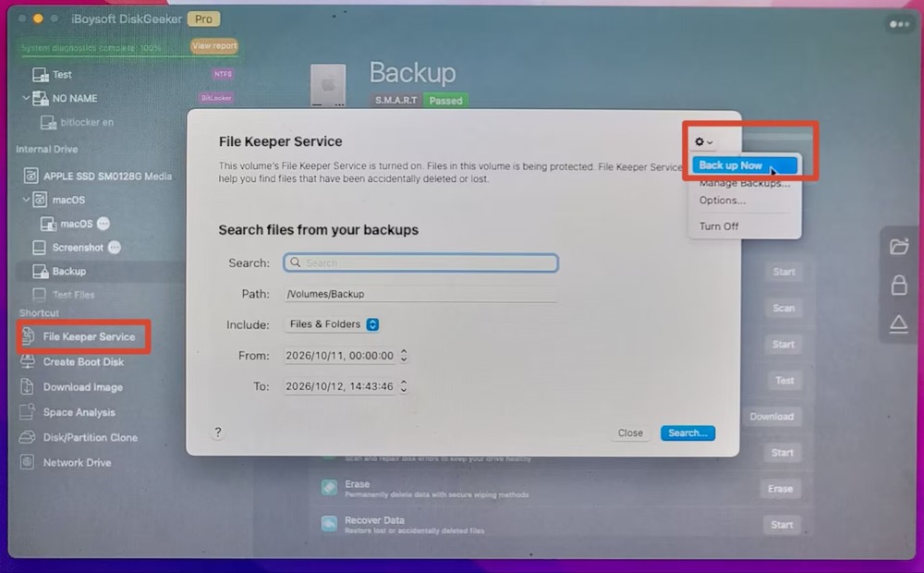
Task: Collapse the NO NAME drive tree
Action: (25, 98)
